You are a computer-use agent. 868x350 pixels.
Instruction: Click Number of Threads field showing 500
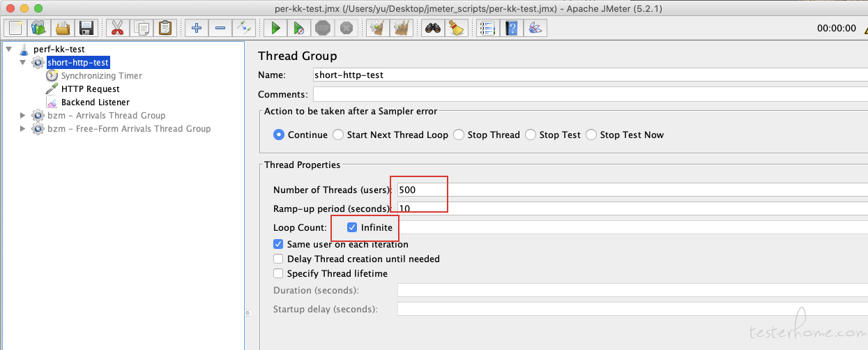(x=632, y=190)
